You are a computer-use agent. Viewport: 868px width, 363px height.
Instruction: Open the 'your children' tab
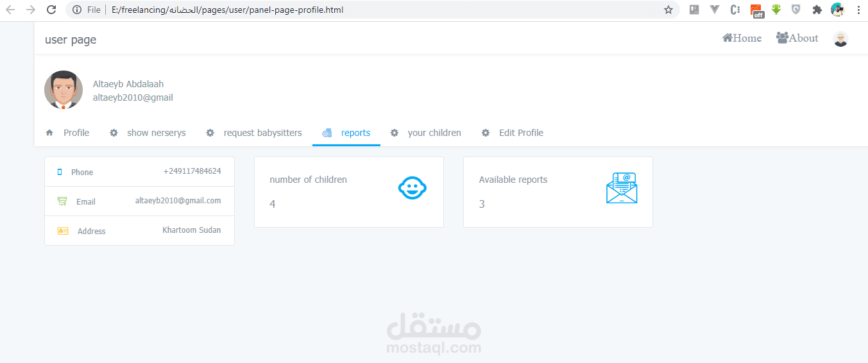tap(426, 133)
